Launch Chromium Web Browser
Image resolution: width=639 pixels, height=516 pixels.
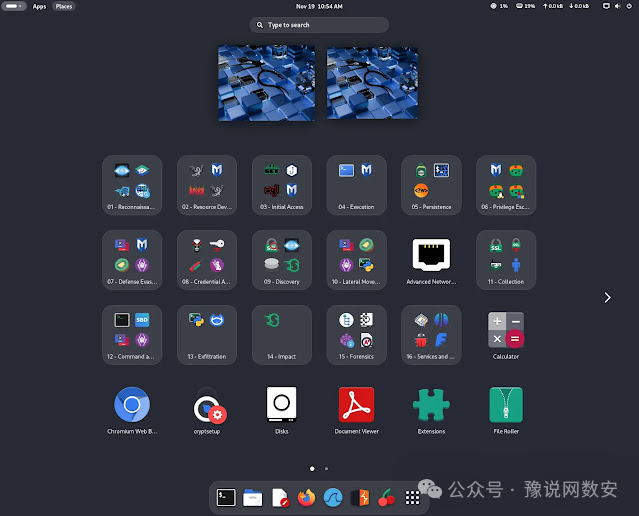(132, 410)
